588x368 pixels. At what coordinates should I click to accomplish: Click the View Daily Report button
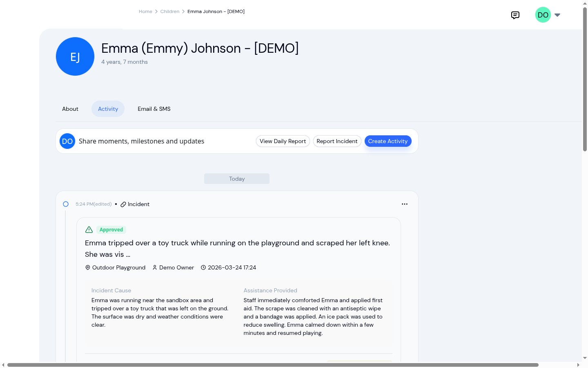pyautogui.click(x=283, y=141)
